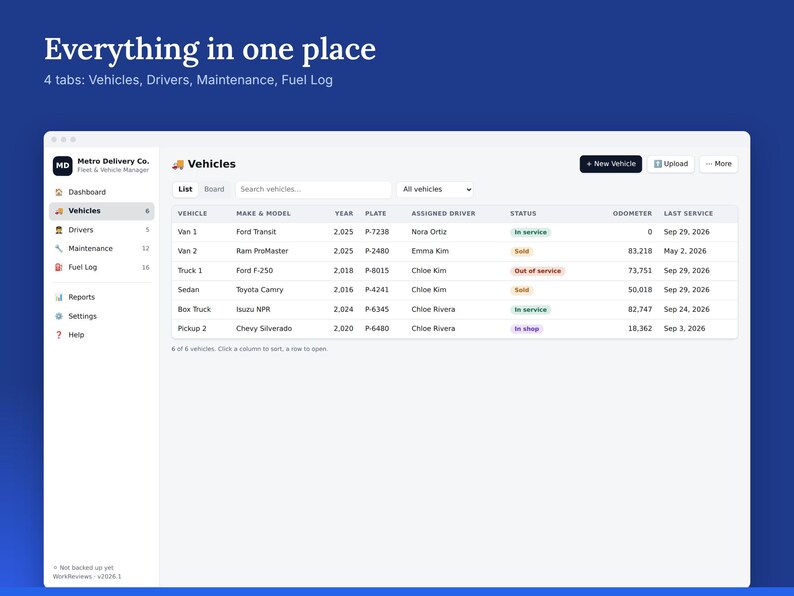The width and height of the screenshot is (794, 596).
Task: Click the Dashboard house icon
Action: 59,192
